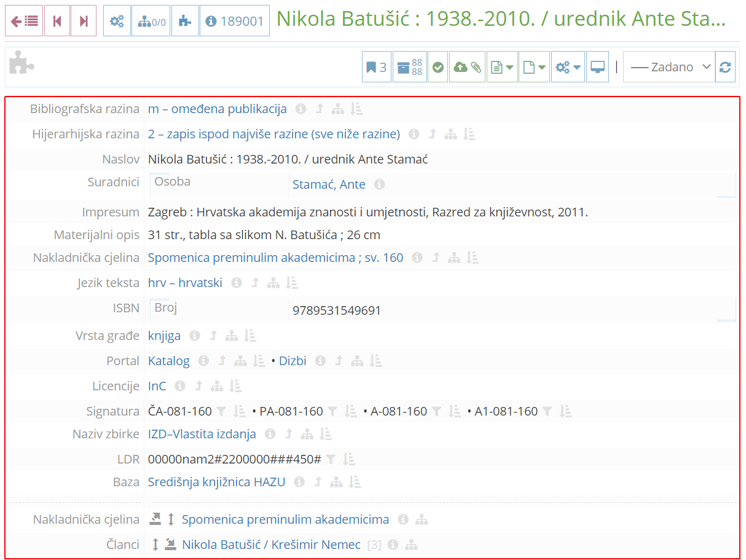Open the bookmark icon showing 3
Screen dimensions: 746x560
point(375,66)
